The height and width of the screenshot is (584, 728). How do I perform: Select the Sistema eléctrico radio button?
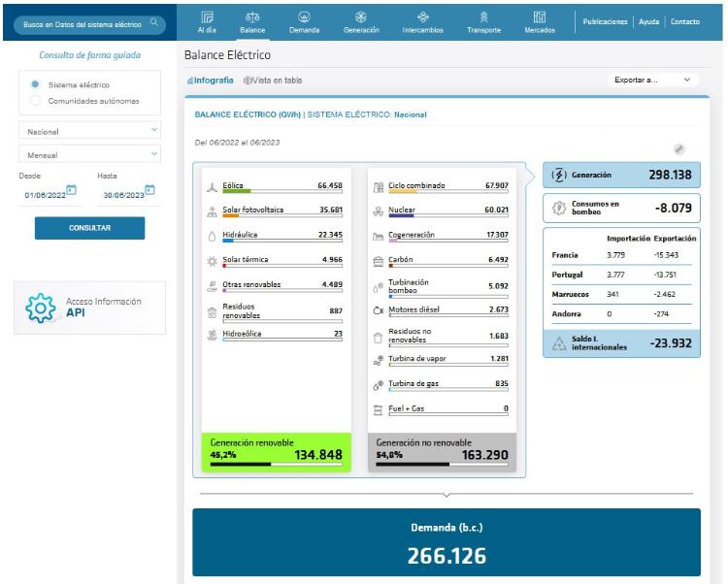(36, 84)
